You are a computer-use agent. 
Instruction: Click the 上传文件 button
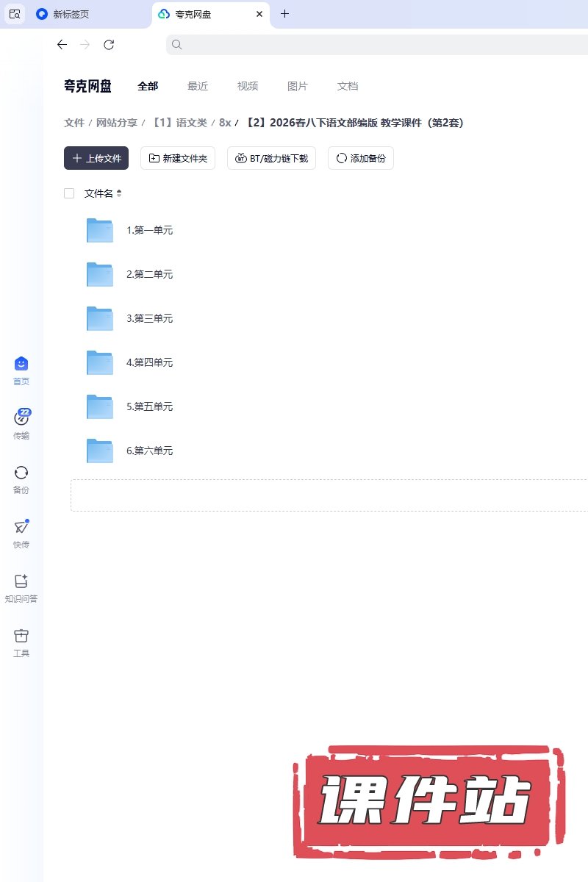(x=96, y=158)
